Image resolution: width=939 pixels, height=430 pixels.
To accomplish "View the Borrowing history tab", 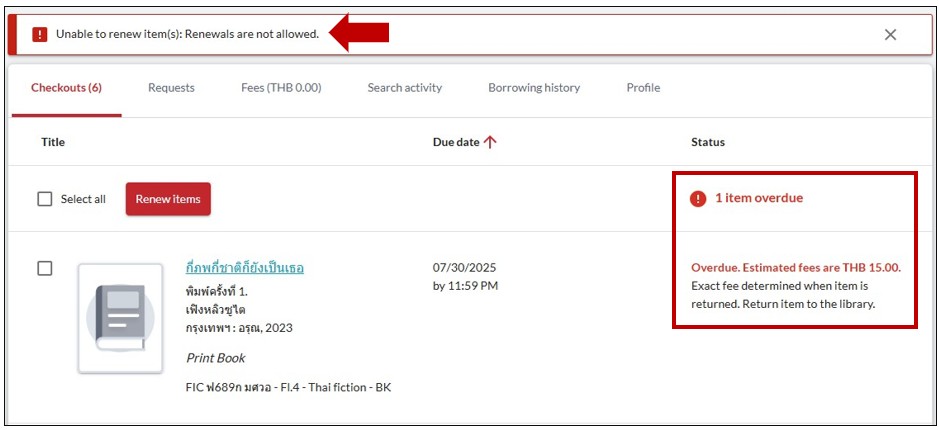I will pyautogui.click(x=534, y=88).
